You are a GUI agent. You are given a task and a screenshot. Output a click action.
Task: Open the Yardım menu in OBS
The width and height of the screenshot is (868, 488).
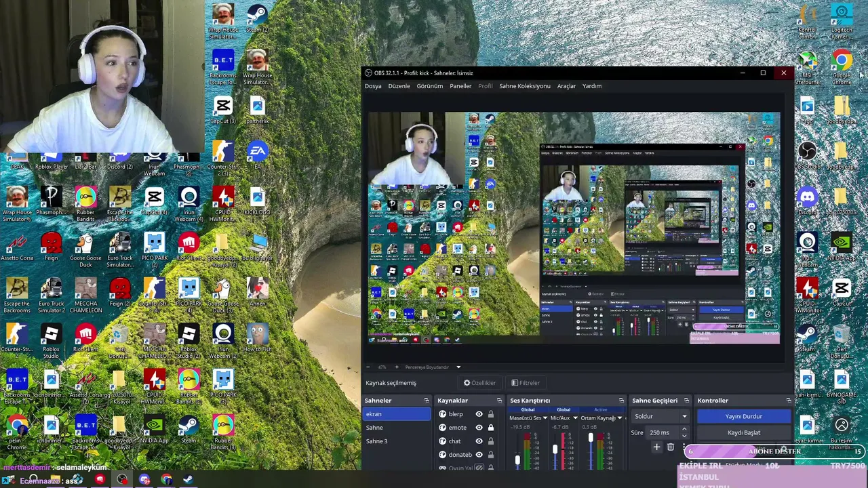click(592, 86)
